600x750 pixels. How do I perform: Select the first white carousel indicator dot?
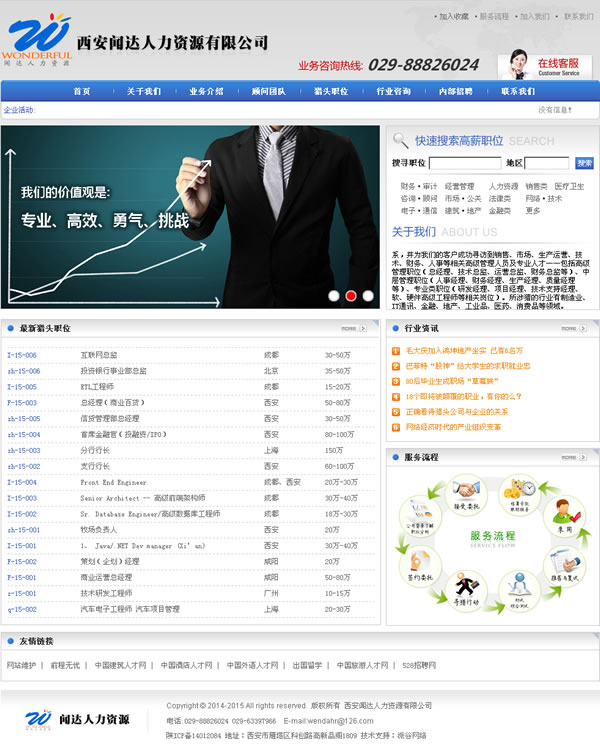point(334,296)
